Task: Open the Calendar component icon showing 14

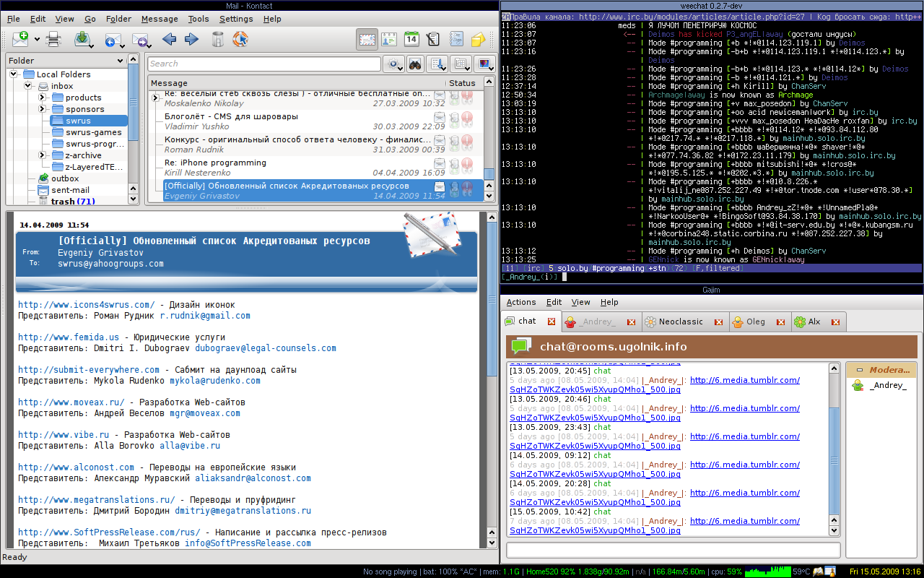Action: pyautogui.click(x=411, y=39)
